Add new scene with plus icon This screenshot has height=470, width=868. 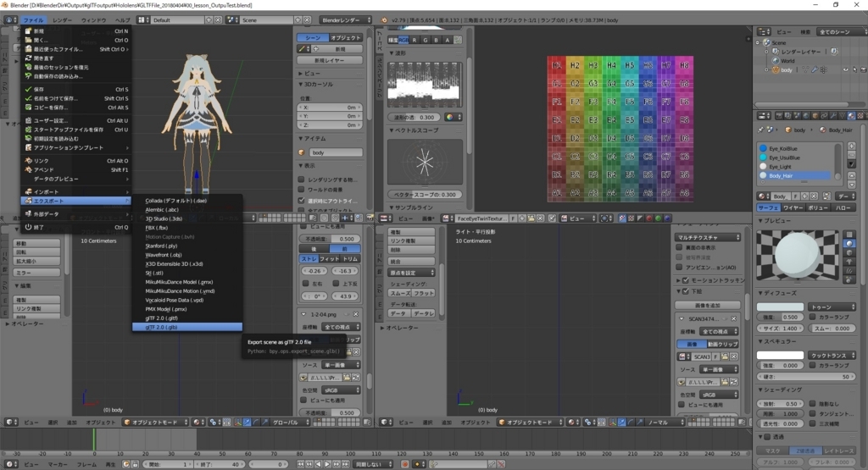(298, 20)
